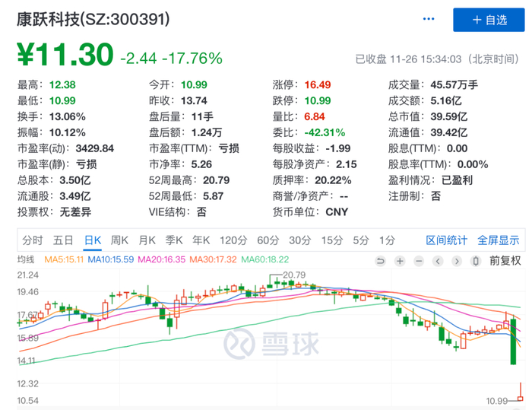Zoom in on the chart with the plus icon
Screen dimensions: 532x410
click(x=400, y=261)
